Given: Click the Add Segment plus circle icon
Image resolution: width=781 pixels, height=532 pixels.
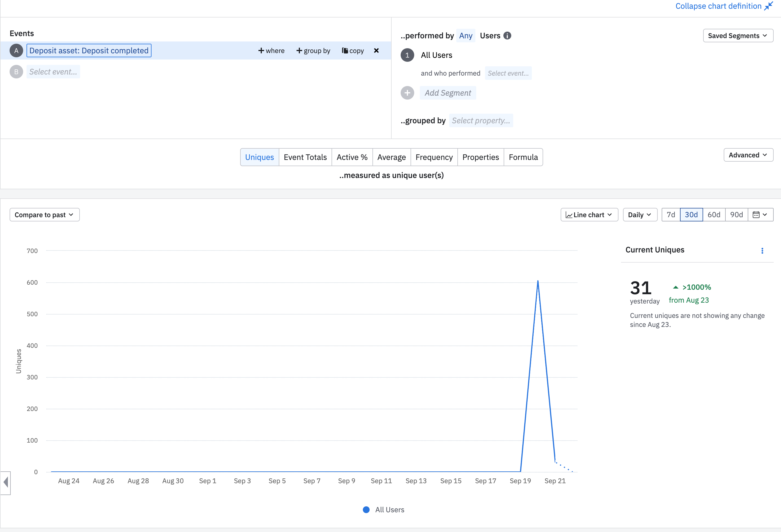Looking at the screenshot, I should [407, 93].
